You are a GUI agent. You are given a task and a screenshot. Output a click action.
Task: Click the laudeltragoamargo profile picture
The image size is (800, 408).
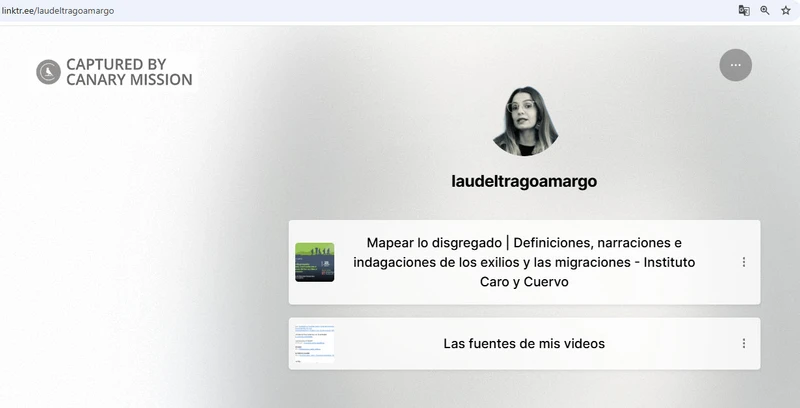524,121
